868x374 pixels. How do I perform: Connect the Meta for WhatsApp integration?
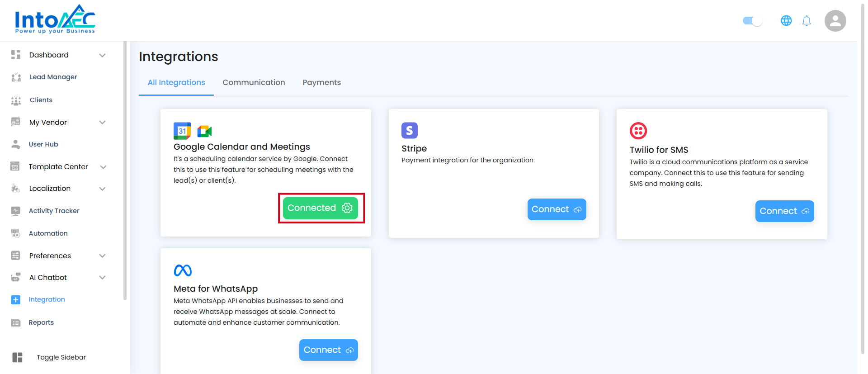[x=329, y=350]
